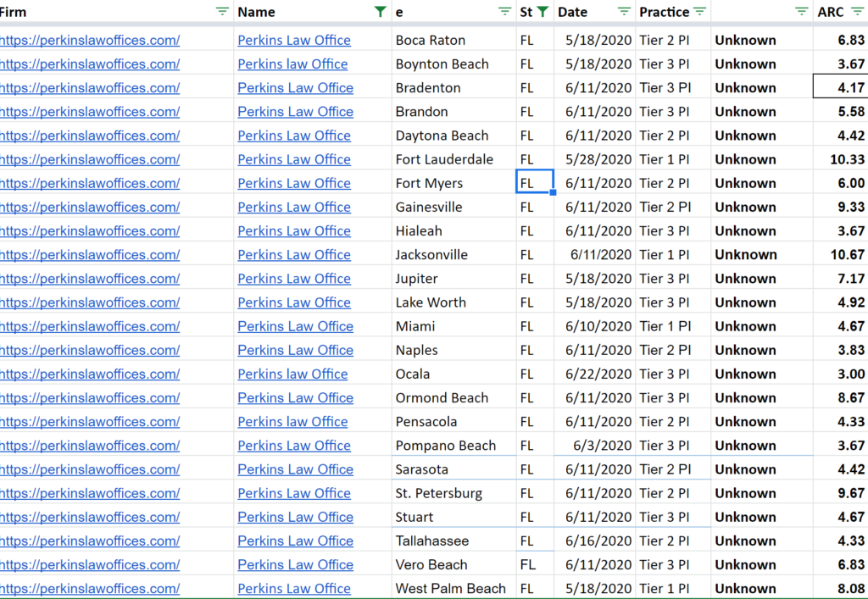
Task: Select the date 6/10/2020 in Miami row
Action: 595,326
